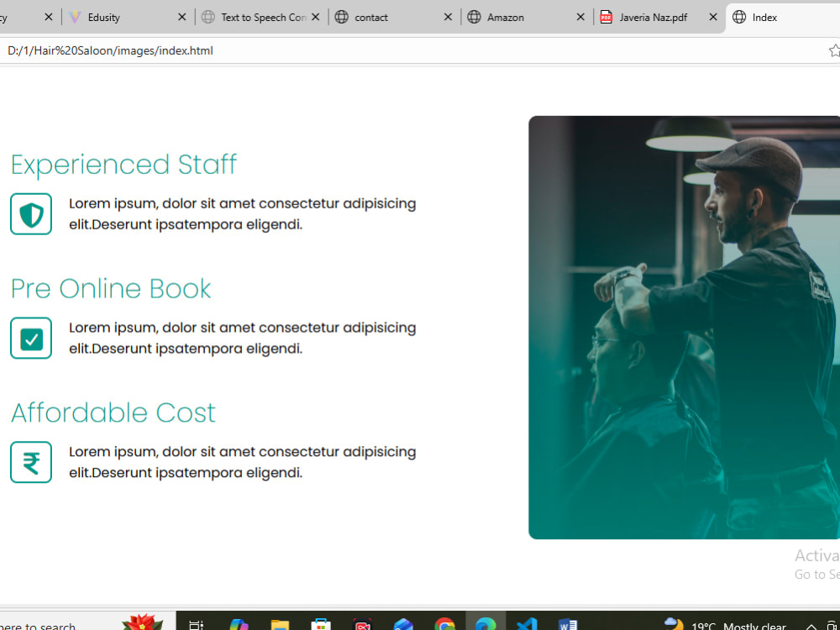Close the Edusity tab

pyautogui.click(x=181, y=17)
